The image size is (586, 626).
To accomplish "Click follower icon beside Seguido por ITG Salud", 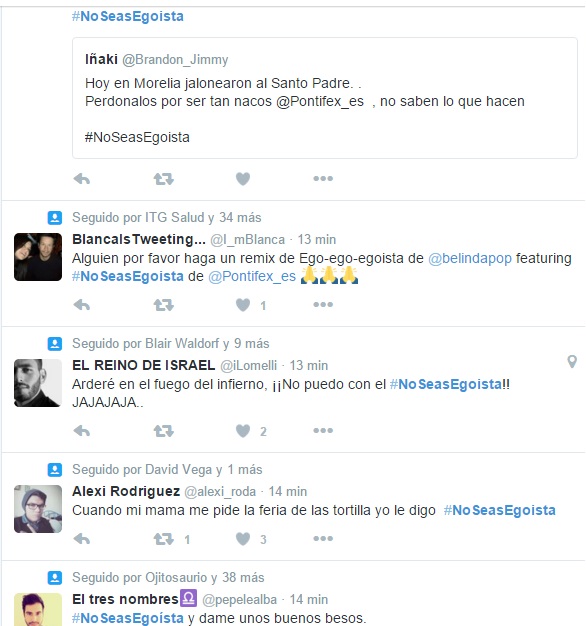I will 55,218.
